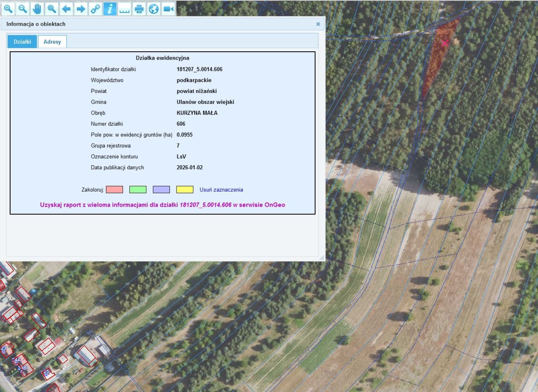The width and height of the screenshot is (538, 392).
Task: Go to previous map view arrow
Action: coord(66,8)
